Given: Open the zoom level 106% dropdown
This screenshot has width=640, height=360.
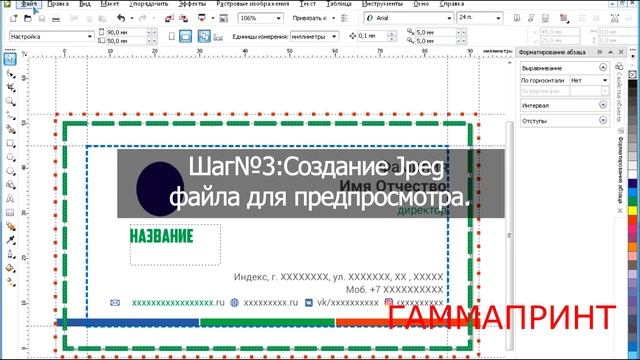Looking at the screenshot, I should tap(278, 18).
